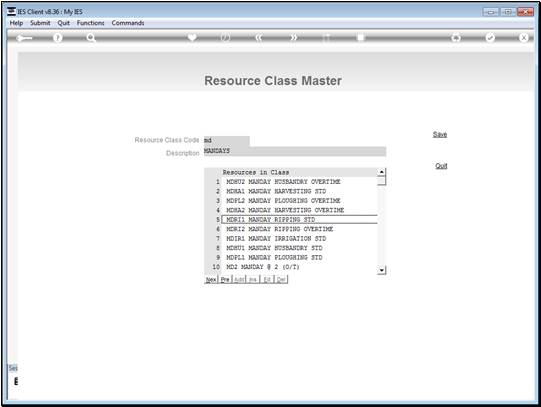Open the Help menu

pos(16,23)
